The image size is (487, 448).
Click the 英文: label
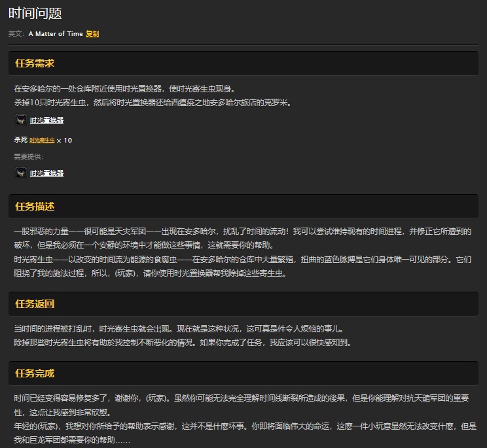[17, 33]
